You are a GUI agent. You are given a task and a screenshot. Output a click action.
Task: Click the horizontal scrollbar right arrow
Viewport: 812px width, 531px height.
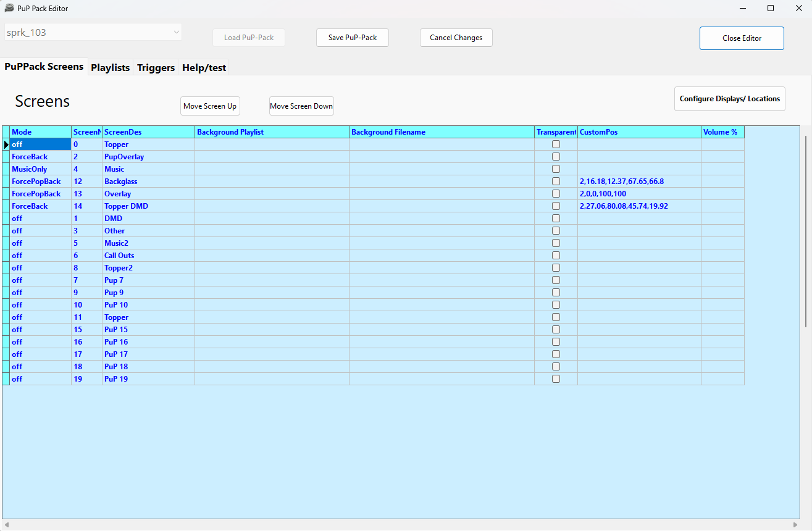pyautogui.click(x=795, y=525)
